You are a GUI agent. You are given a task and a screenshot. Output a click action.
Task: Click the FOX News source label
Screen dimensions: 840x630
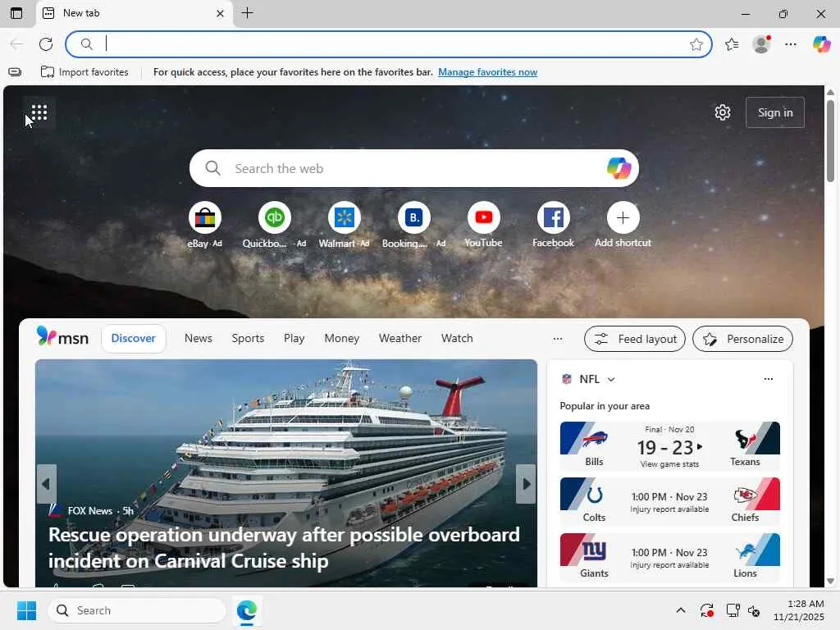click(x=90, y=510)
